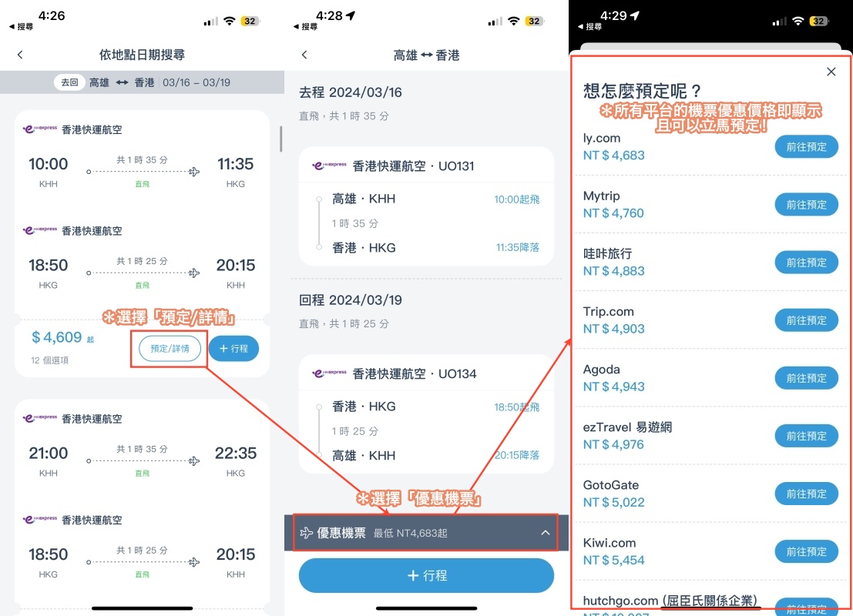Book via Agoda 前往預定
Image resolution: width=853 pixels, height=616 pixels.
[x=806, y=378]
